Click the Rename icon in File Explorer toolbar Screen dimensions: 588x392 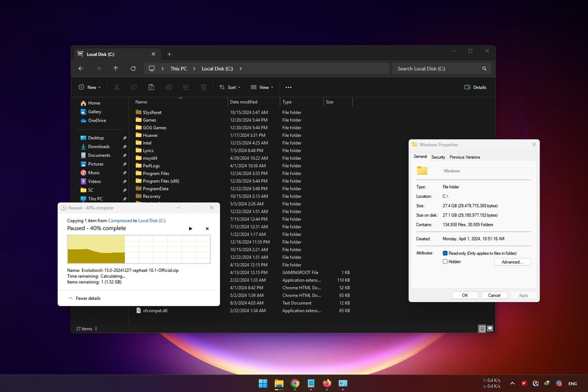point(168,87)
